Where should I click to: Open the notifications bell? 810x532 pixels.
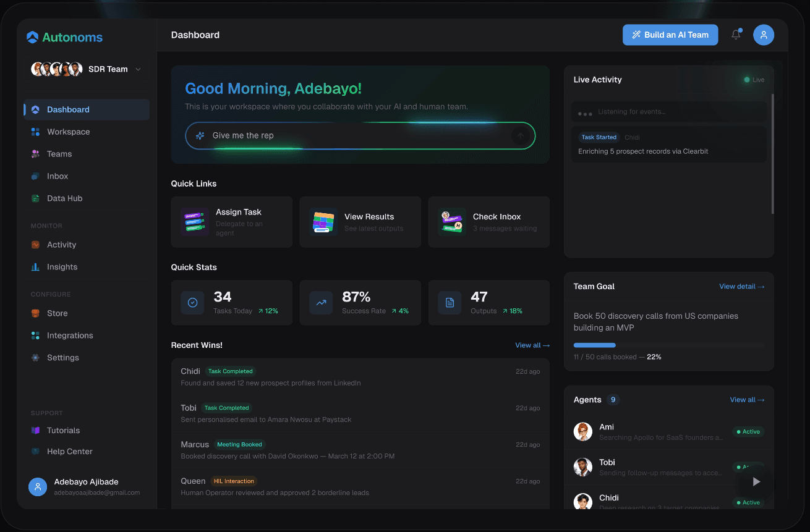(x=736, y=35)
